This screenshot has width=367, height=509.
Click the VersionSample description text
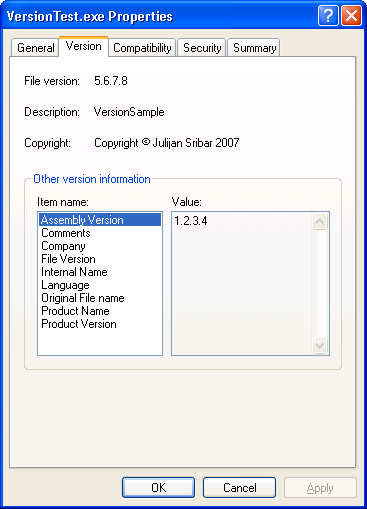[x=129, y=112]
